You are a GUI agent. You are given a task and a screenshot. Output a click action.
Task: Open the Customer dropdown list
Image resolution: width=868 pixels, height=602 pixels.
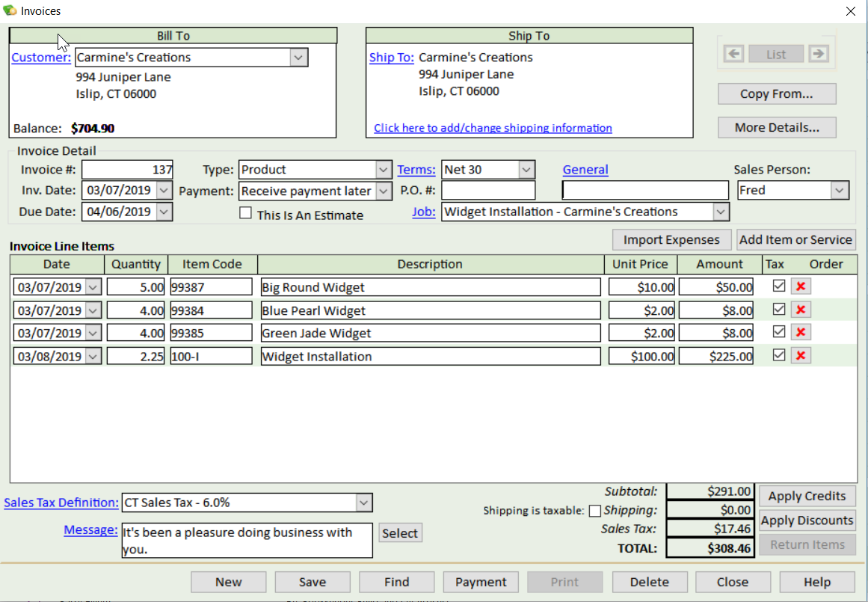(298, 58)
